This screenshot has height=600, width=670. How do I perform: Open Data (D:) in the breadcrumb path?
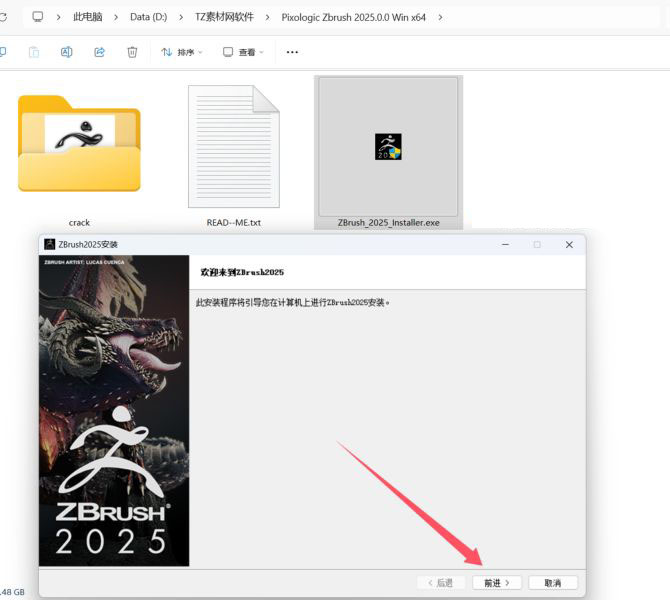[148, 17]
